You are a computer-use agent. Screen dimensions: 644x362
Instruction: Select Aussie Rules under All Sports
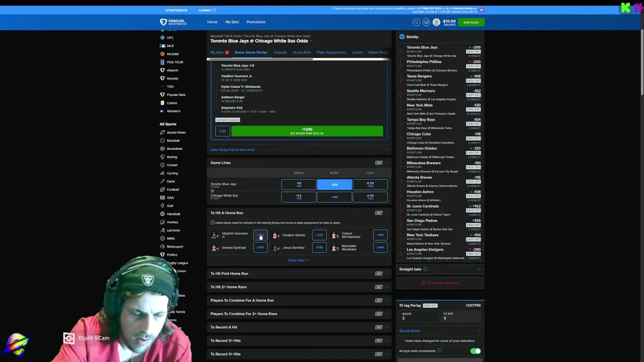coord(176,132)
